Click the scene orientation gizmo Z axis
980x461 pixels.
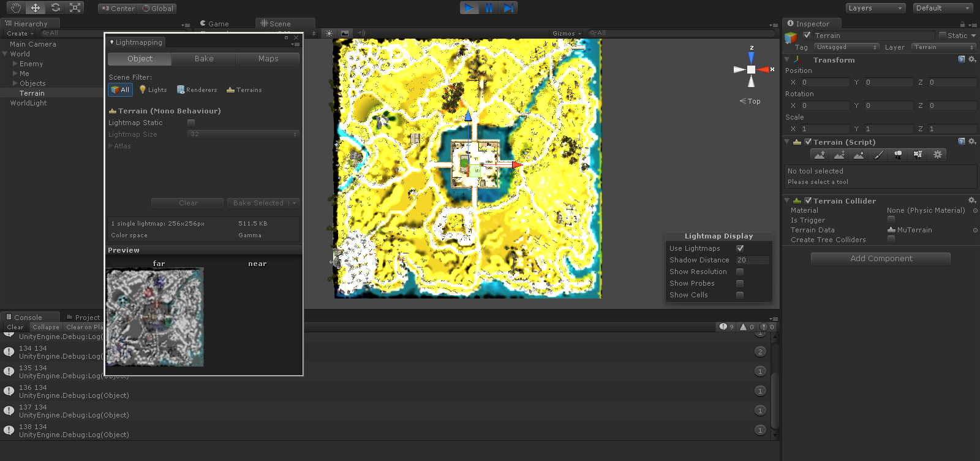pos(751,56)
